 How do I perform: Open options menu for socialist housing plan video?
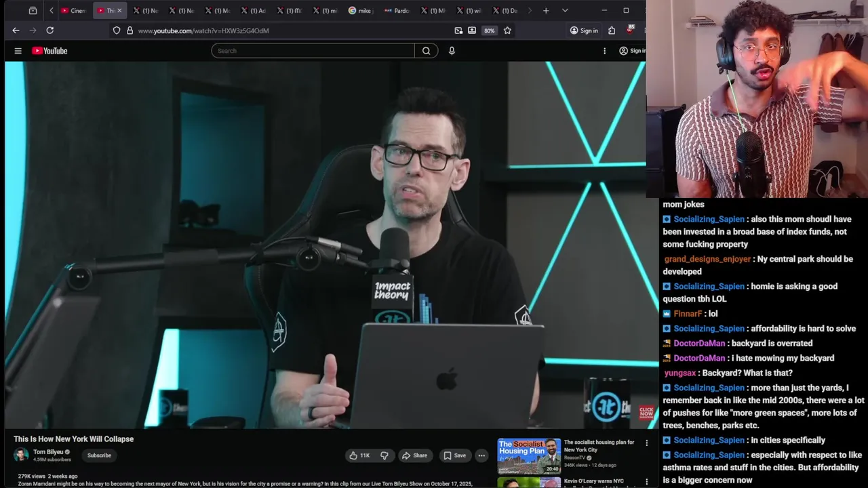click(x=646, y=443)
